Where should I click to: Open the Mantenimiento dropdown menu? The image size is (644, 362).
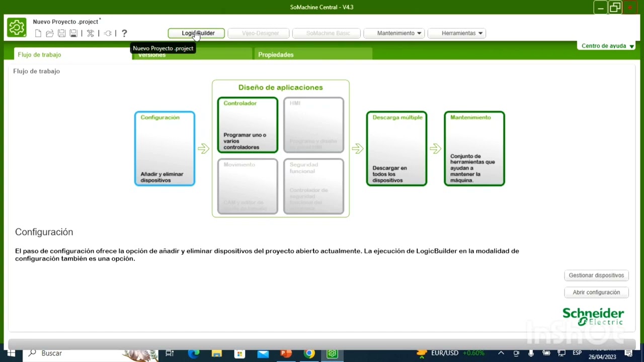[x=395, y=33]
